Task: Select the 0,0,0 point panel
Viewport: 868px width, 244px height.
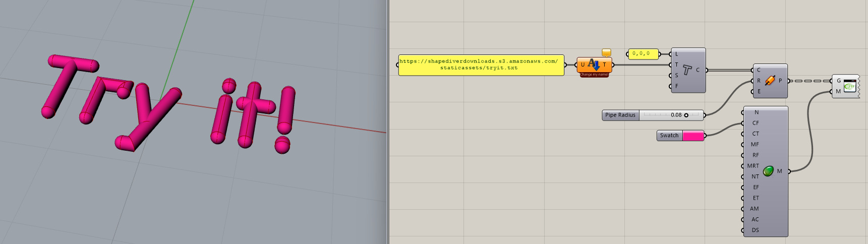Action: (642, 54)
